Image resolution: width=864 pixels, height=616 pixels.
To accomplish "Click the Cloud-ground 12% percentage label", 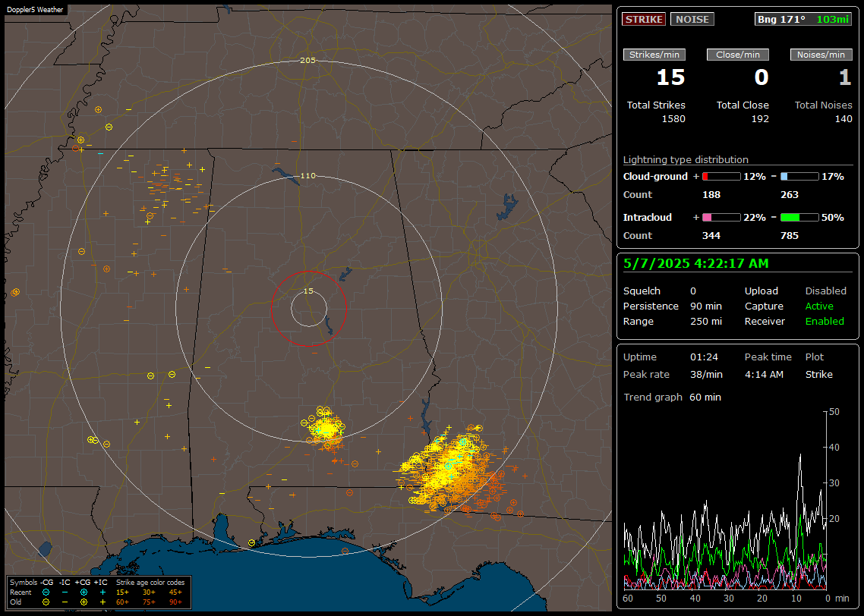I will pyautogui.click(x=755, y=177).
